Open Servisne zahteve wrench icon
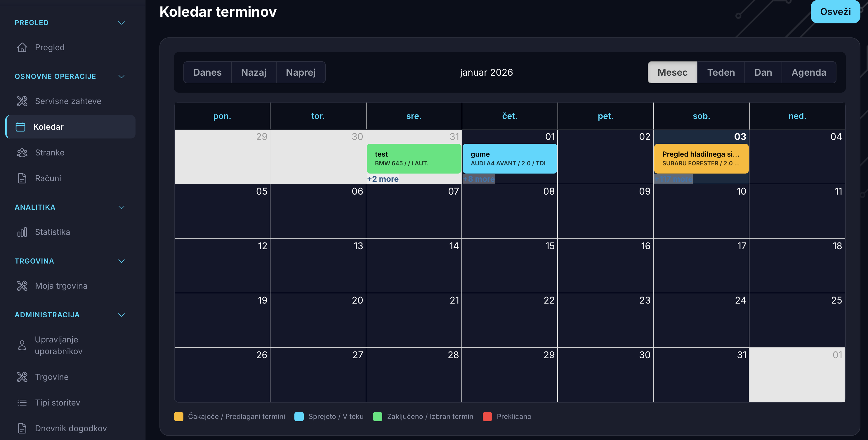 [22, 101]
